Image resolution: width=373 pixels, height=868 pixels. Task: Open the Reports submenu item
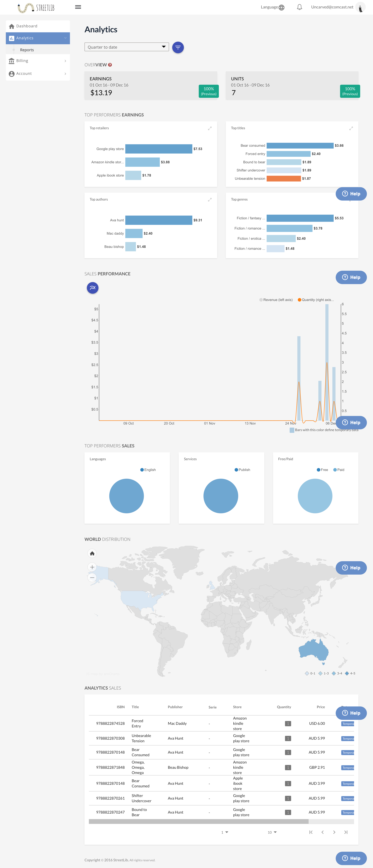point(27,50)
